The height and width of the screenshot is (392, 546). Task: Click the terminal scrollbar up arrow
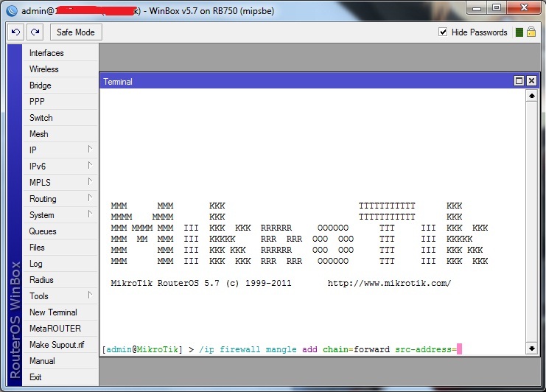[532, 96]
